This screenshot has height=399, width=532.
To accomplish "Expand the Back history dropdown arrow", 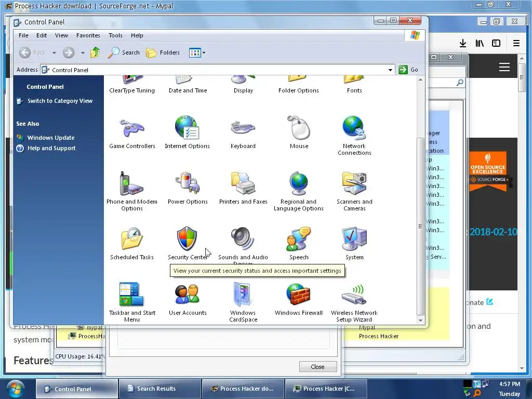I will (54, 53).
